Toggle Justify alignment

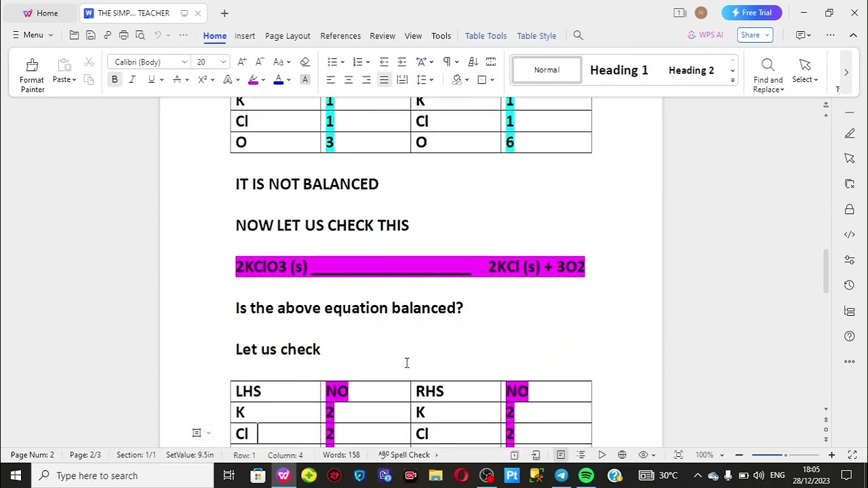[x=384, y=79]
